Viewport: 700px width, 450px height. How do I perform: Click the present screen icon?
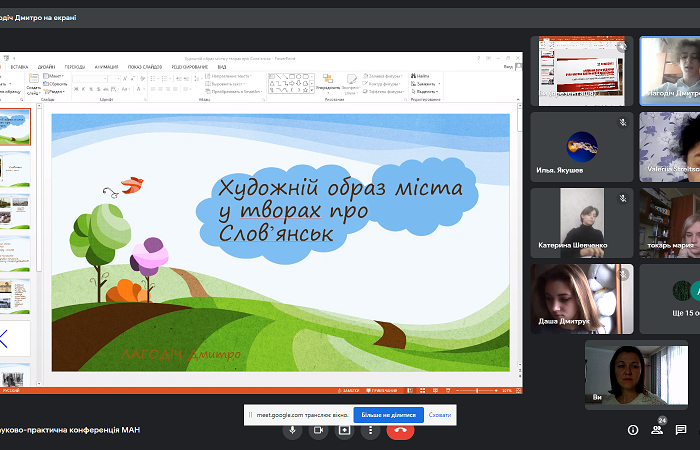[345, 430]
